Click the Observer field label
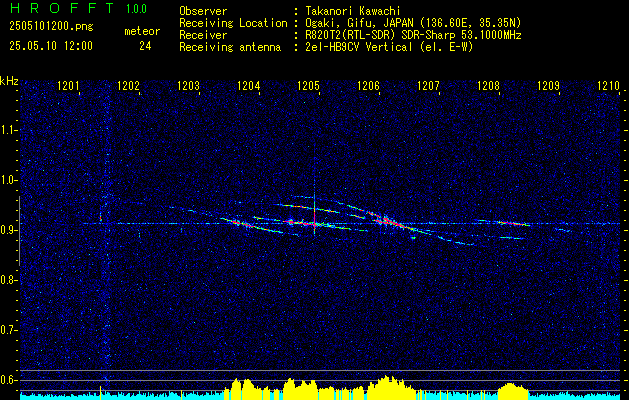629x400 pixels. pyautogui.click(x=203, y=11)
